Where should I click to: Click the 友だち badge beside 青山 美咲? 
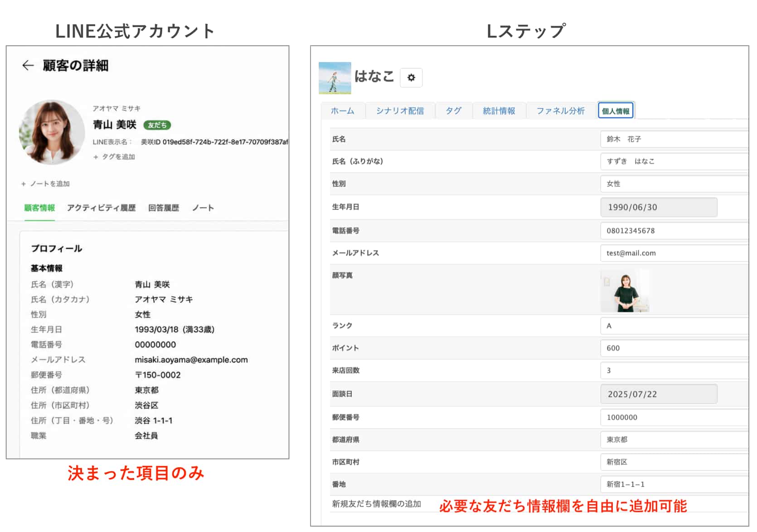(157, 125)
